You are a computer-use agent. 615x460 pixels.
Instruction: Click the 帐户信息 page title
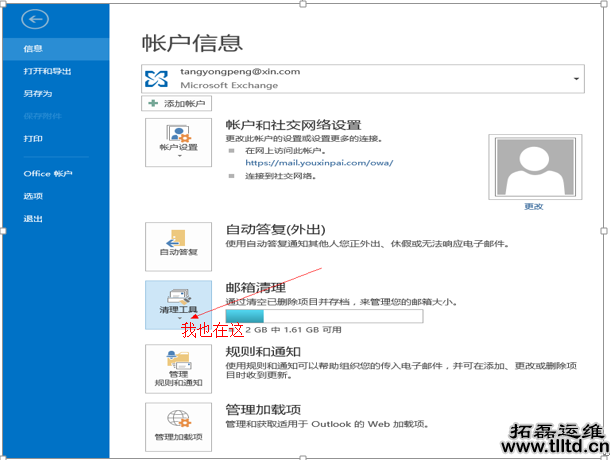[x=192, y=43]
